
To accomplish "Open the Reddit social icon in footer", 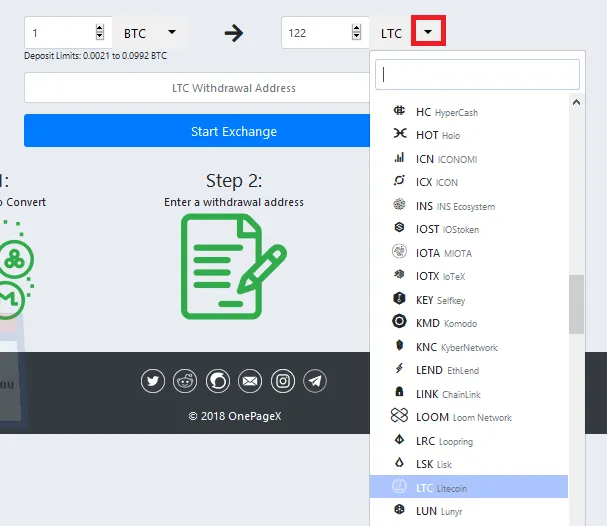I will (x=185, y=381).
